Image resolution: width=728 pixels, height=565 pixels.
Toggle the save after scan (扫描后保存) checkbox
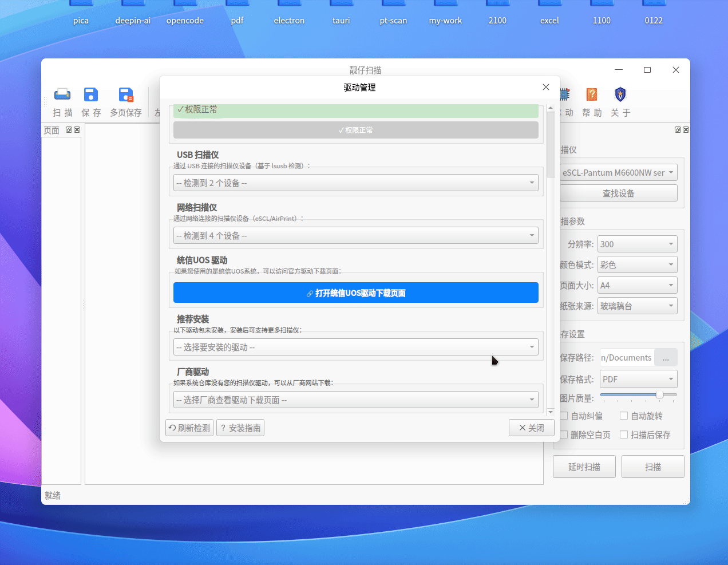[x=624, y=435]
